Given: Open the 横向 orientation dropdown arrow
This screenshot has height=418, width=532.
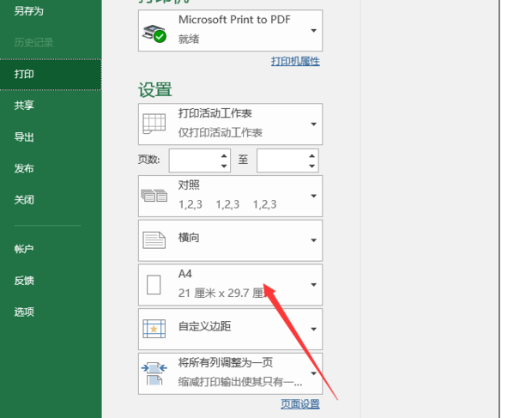Looking at the screenshot, I should (314, 240).
